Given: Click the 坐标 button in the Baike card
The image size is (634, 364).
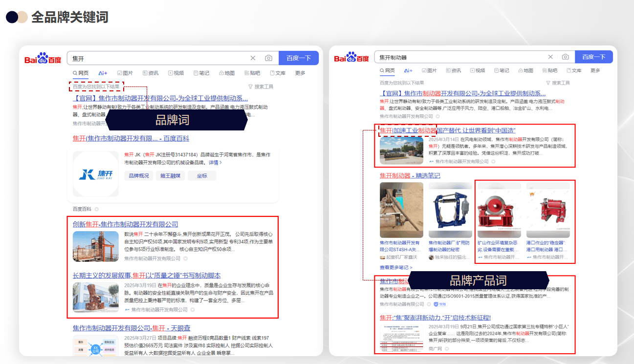Looking at the screenshot, I should [202, 176].
